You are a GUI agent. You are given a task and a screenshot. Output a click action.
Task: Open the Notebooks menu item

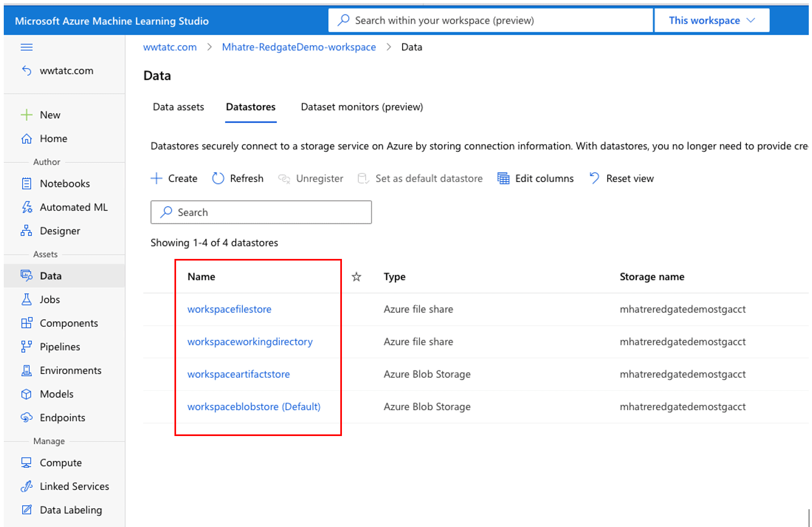tap(65, 184)
